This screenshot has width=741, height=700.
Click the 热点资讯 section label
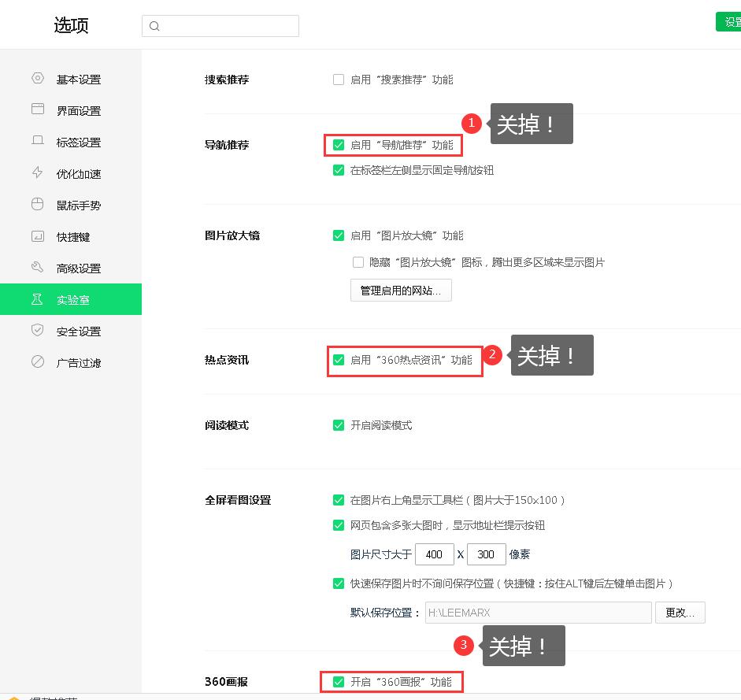tap(227, 360)
